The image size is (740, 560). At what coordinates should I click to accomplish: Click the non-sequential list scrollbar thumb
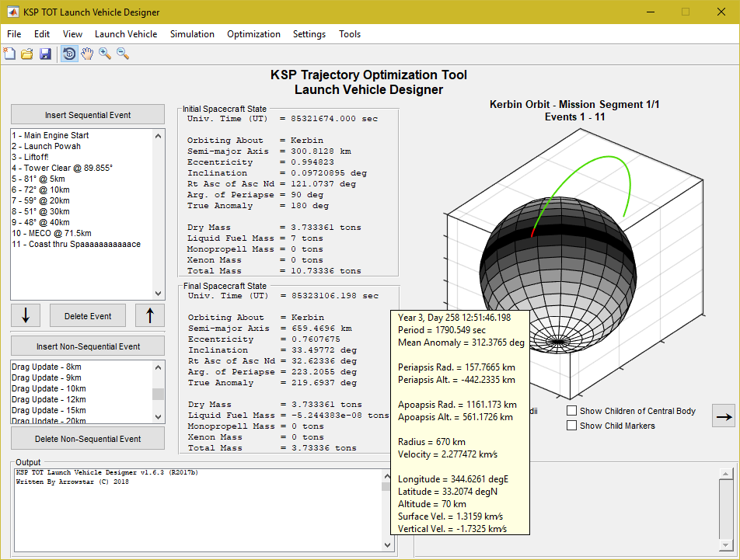[158, 394]
